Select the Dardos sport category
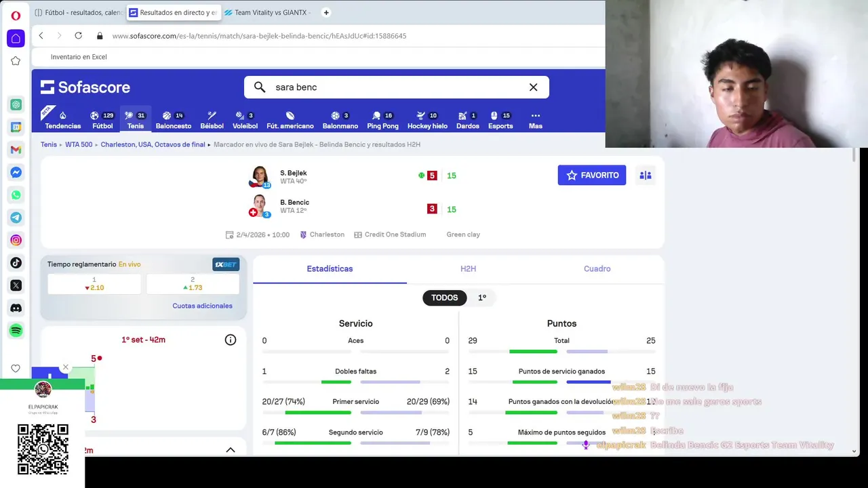868x488 pixels. (x=467, y=120)
